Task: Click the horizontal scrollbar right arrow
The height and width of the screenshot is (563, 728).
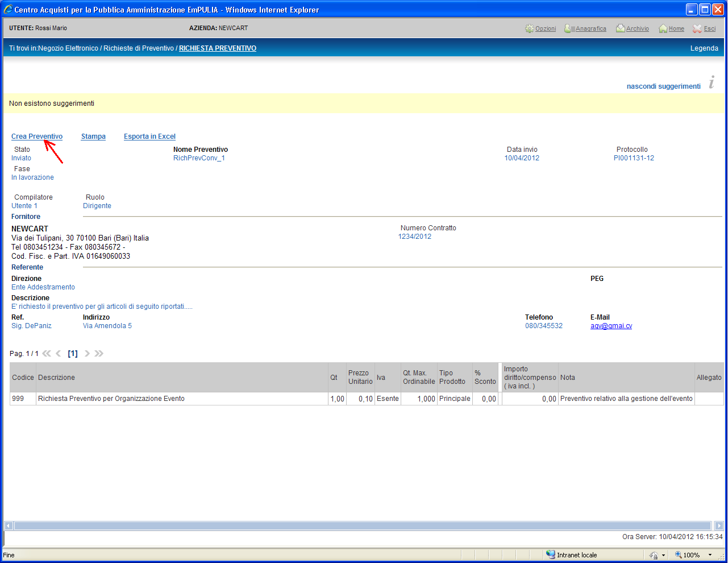Action: 719,526
